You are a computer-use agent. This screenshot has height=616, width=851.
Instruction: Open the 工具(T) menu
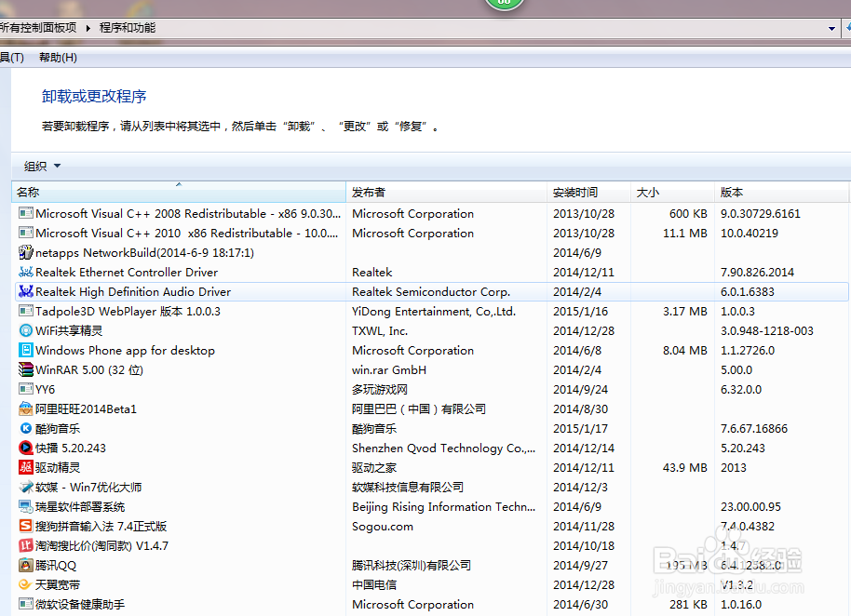click(11, 58)
